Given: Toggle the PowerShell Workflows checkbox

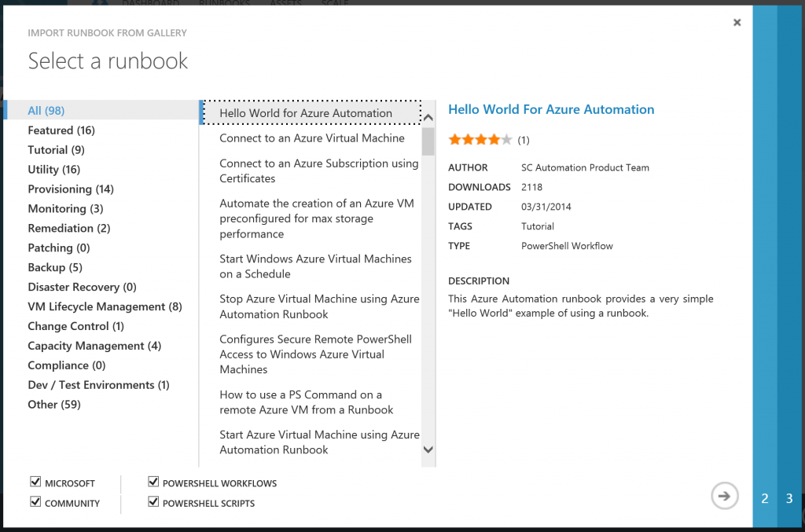Looking at the screenshot, I should (x=153, y=482).
